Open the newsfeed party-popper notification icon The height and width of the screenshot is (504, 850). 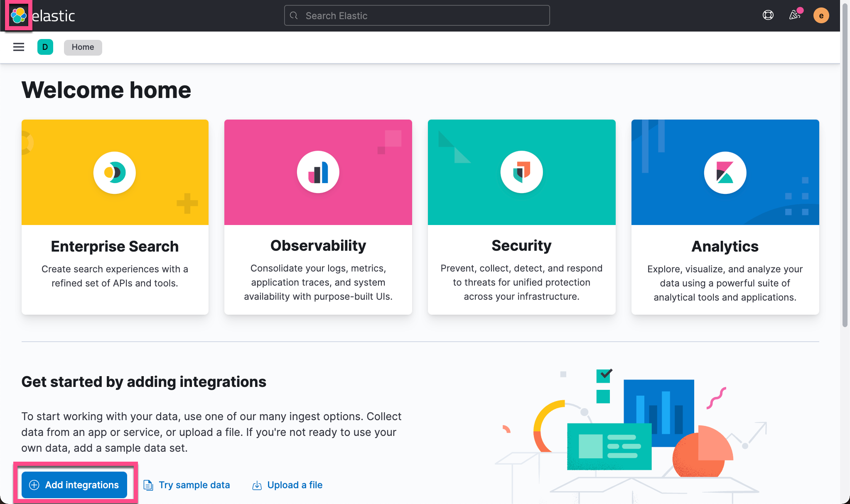click(794, 15)
